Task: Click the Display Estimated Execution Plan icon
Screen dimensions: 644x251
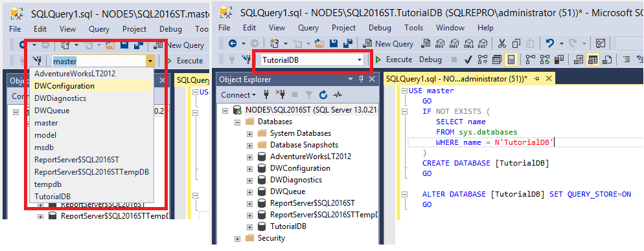Action: coord(483,60)
